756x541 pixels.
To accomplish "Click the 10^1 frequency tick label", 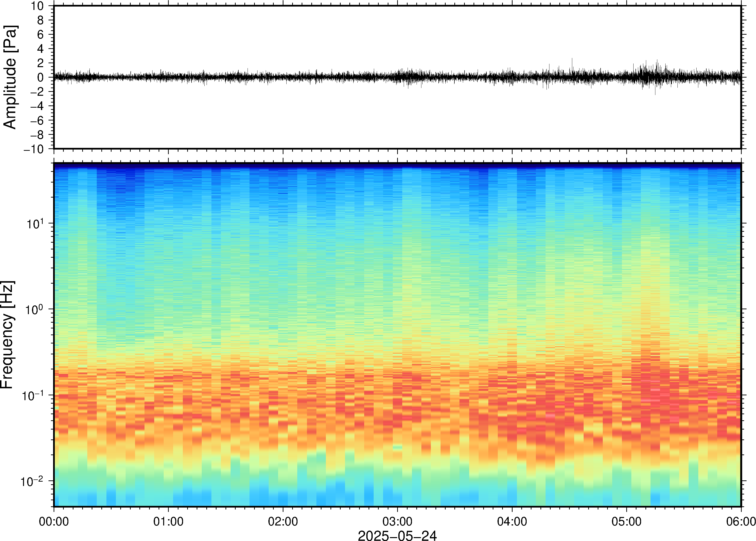I will [35, 223].
